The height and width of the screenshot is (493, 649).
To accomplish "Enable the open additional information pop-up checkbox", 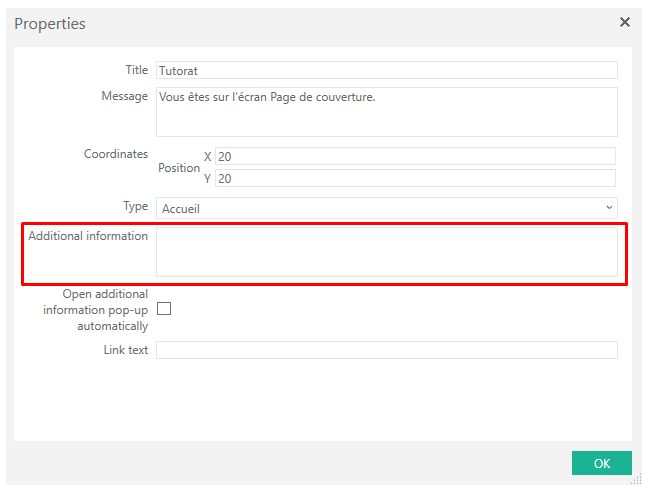I will coord(164,309).
